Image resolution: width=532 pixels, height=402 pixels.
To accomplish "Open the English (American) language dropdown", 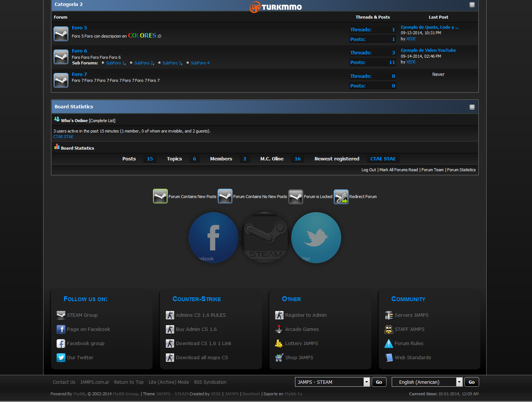I will pos(427,382).
